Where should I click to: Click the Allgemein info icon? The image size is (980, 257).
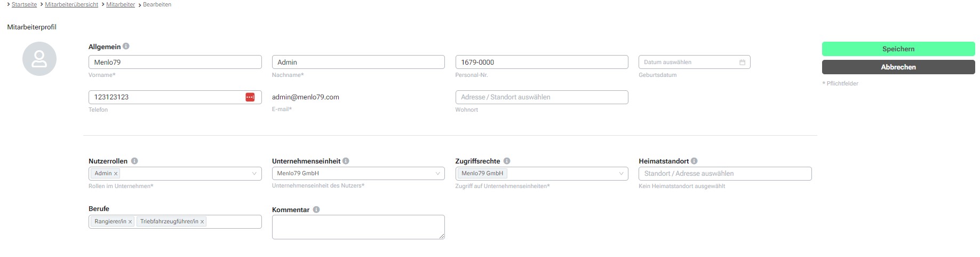coord(126,46)
